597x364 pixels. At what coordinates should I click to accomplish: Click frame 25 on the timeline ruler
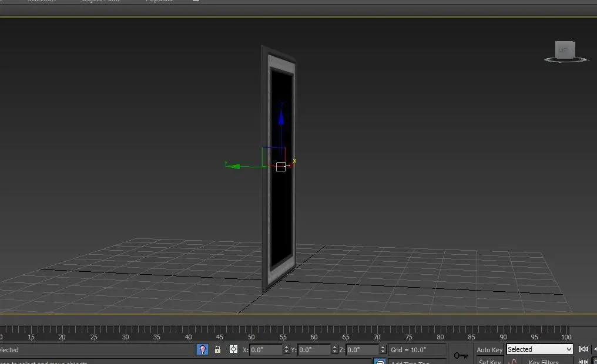pos(93,337)
